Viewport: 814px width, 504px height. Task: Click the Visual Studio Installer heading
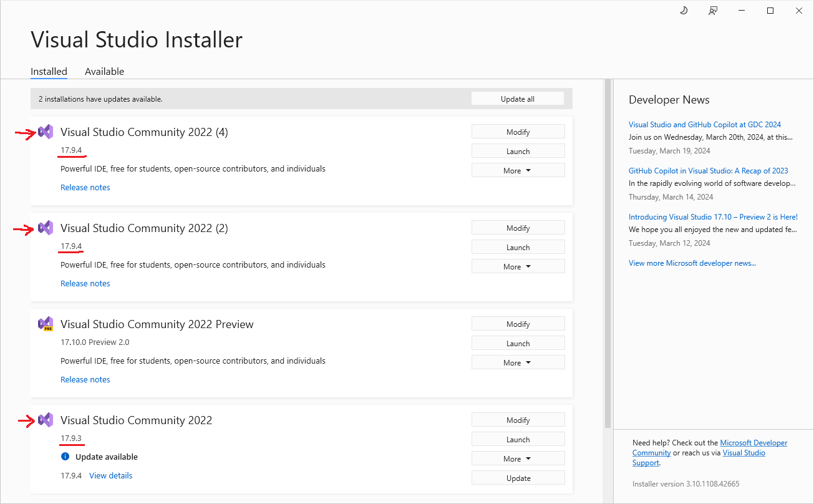(x=137, y=40)
